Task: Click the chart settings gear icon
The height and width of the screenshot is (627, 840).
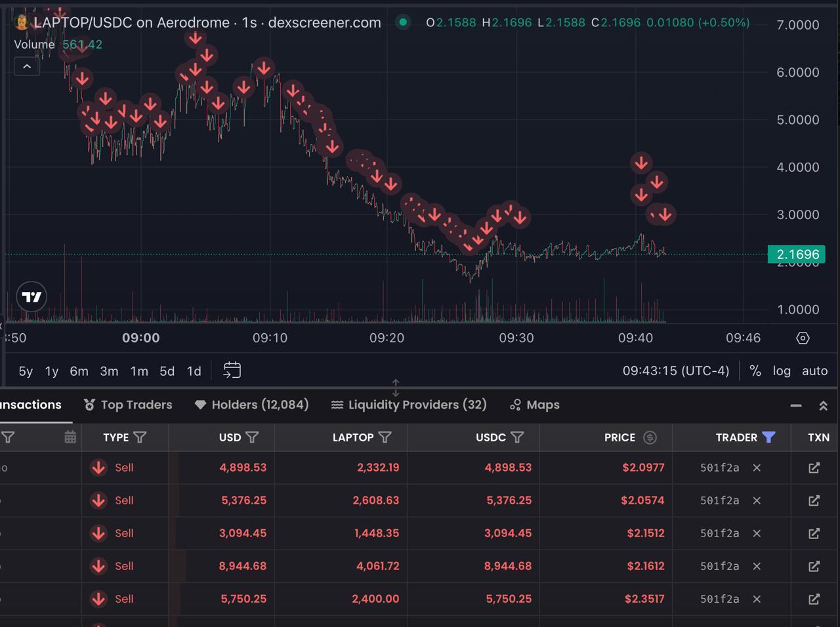Action: [x=803, y=338]
